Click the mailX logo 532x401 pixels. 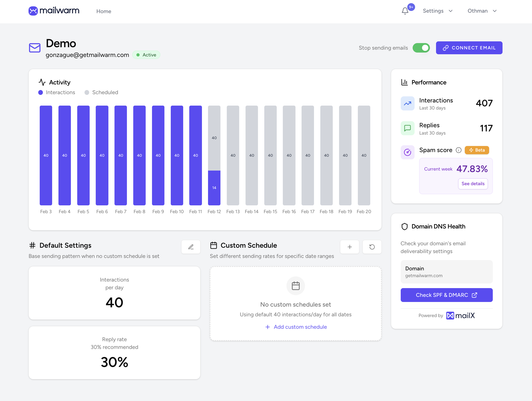(460, 316)
